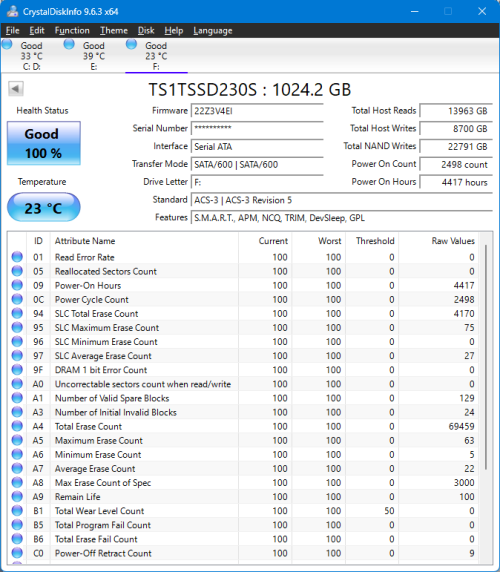Viewport: 500px width, 572px height.
Task: Click the threshold value 50 of Total Wear Level Count
Action: click(x=389, y=511)
